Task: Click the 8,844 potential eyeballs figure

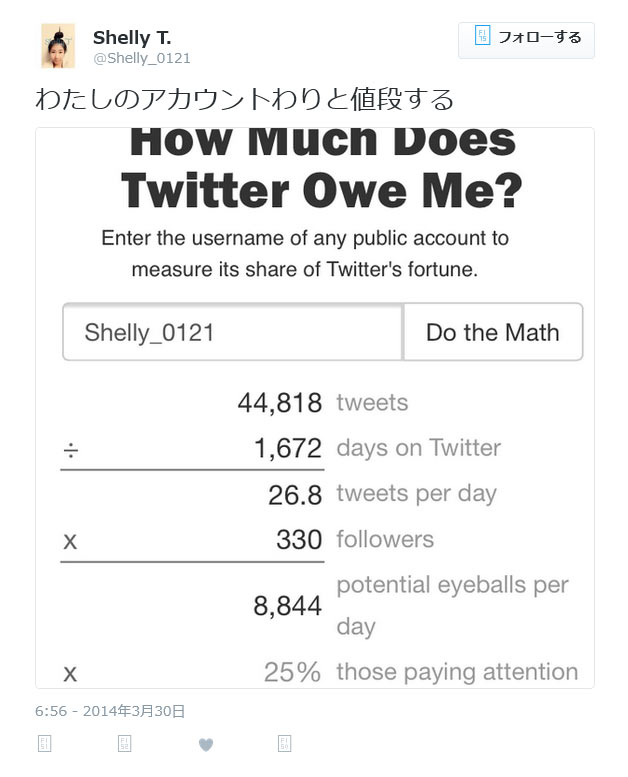Action: click(x=287, y=606)
